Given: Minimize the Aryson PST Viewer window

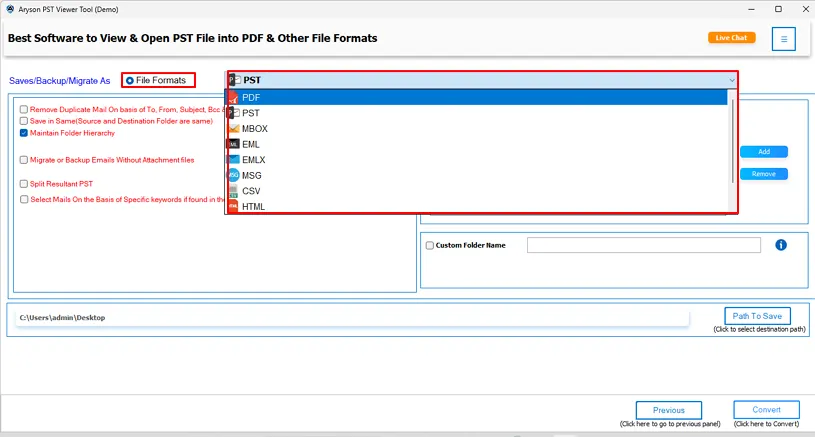Looking at the screenshot, I should point(751,9).
